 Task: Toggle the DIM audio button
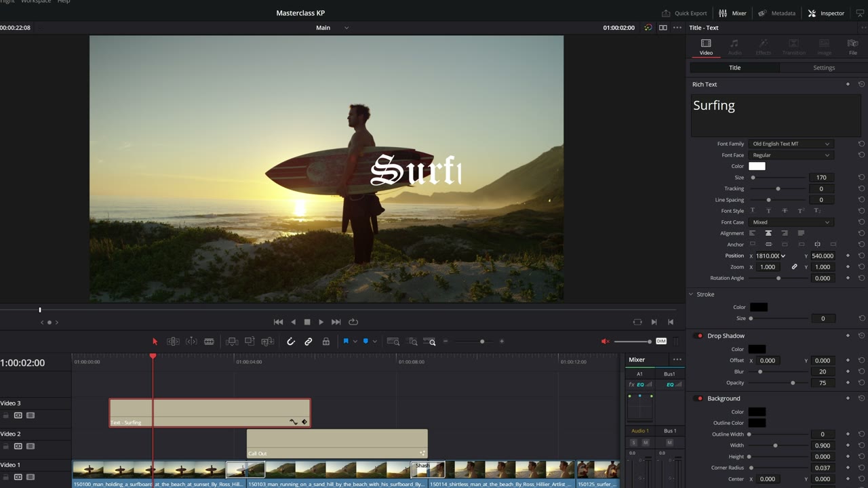coord(661,342)
